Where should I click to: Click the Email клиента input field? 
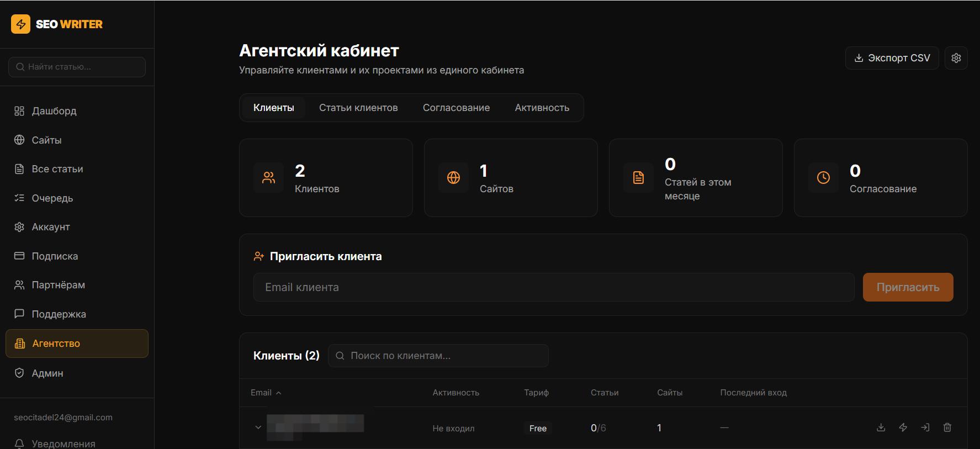(554, 287)
